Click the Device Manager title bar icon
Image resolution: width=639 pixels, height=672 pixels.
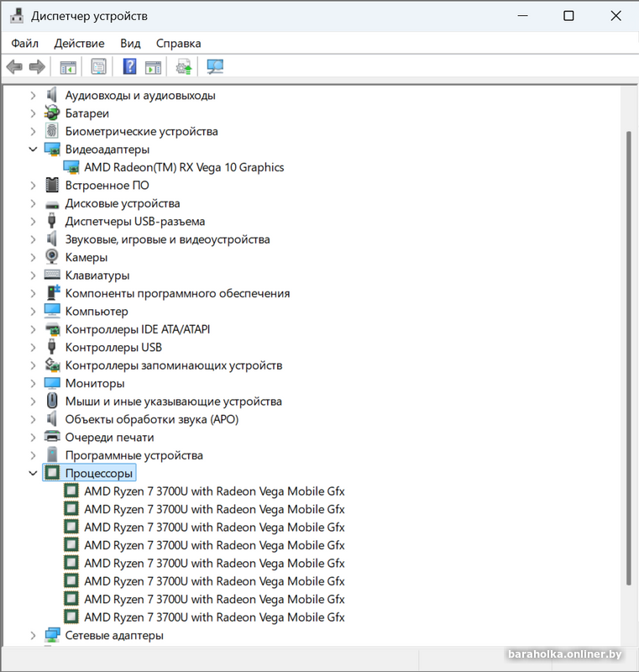pos(17,16)
